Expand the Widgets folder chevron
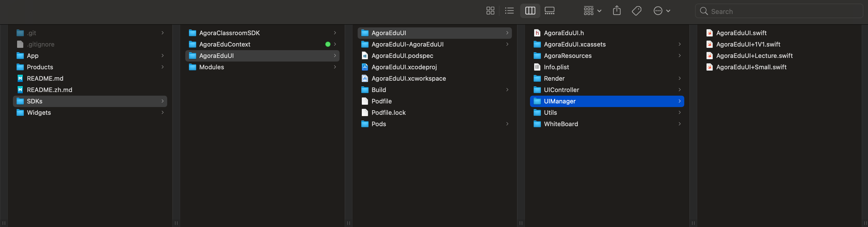Viewport: 868px width, 227px height. click(163, 112)
